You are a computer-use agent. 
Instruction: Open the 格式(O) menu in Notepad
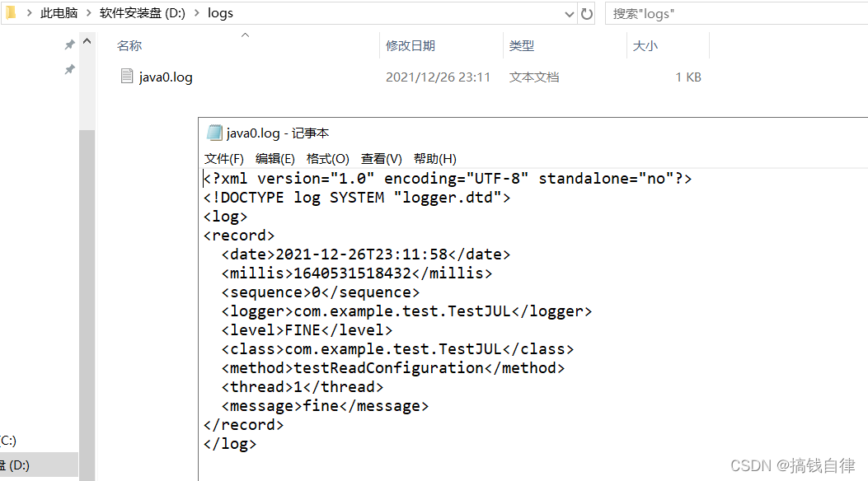[328, 159]
